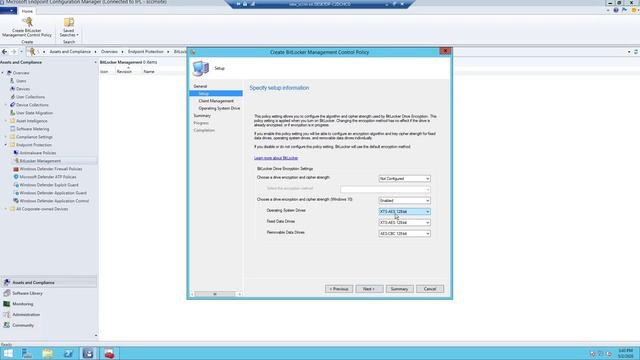Collapse the Endpoint Protection tree node
This screenshot has height=360, width=640.
6,145
